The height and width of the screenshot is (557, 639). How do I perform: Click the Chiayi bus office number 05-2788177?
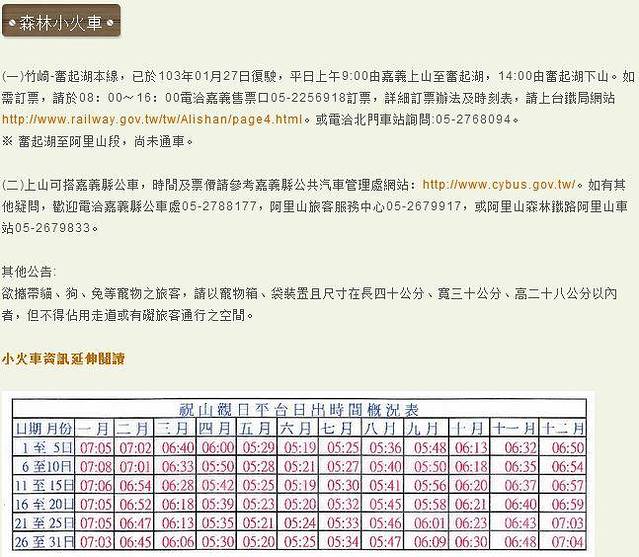click(223, 206)
